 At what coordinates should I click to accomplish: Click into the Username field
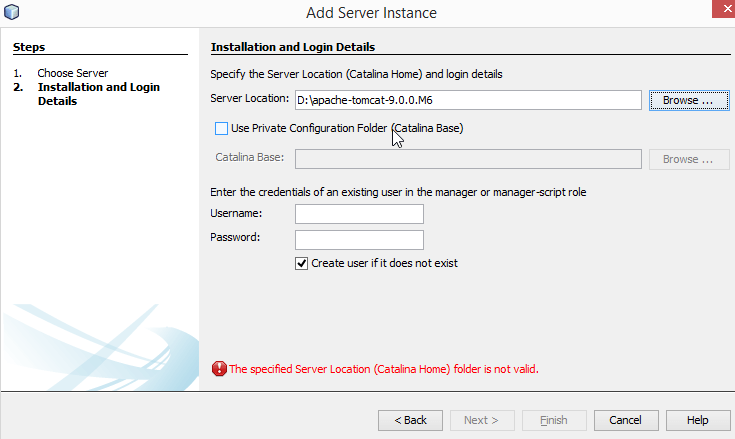[x=359, y=214]
